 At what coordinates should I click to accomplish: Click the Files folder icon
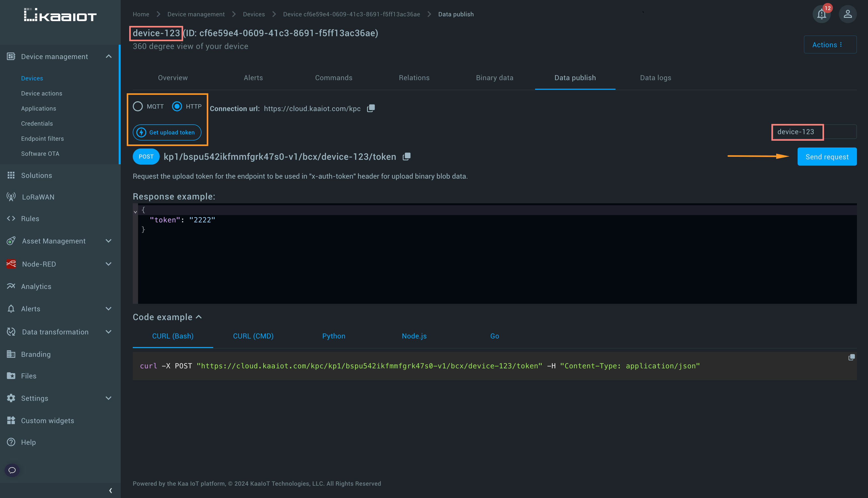[11, 376]
